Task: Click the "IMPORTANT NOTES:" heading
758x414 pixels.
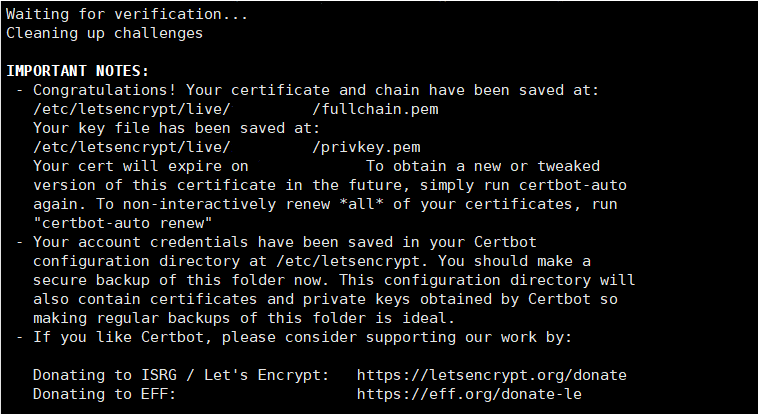Action: 77,71
